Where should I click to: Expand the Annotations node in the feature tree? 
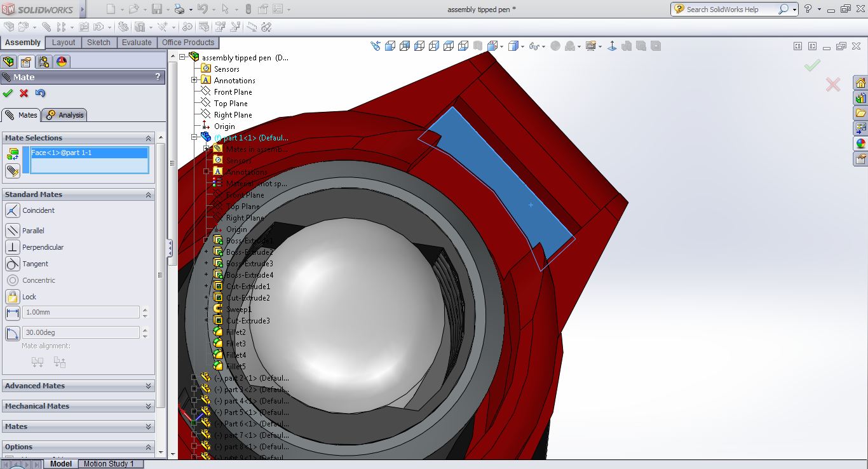click(194, 81)
